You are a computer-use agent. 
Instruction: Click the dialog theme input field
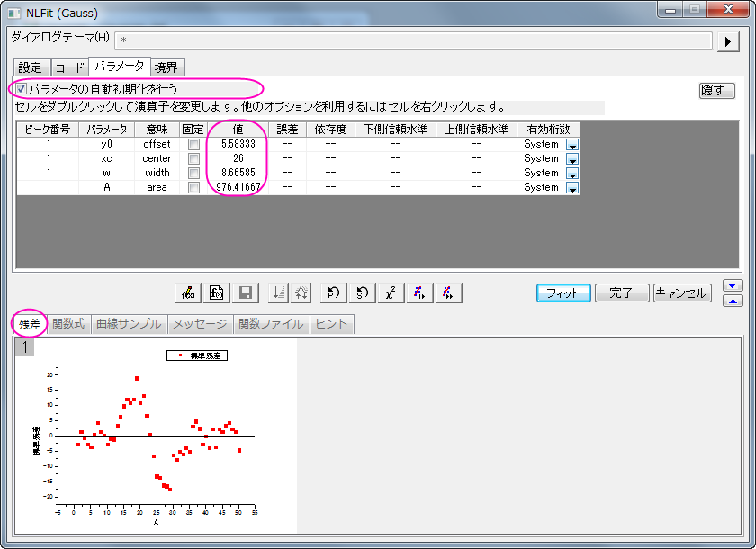point(413,41)
